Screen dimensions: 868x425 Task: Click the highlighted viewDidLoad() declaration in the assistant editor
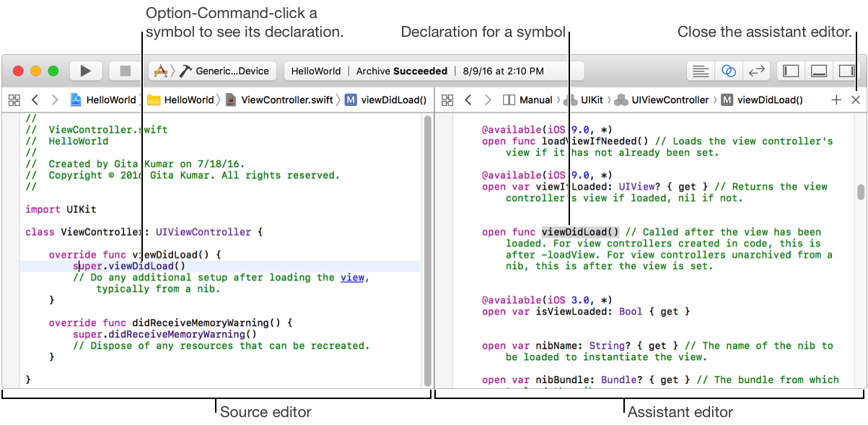[x=581, y=232]
